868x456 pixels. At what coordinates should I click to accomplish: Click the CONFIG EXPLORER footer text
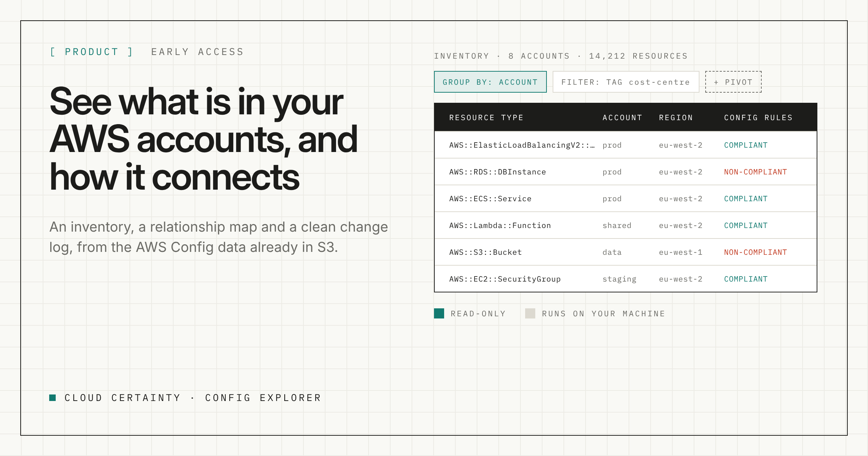[x=263, y=398]
